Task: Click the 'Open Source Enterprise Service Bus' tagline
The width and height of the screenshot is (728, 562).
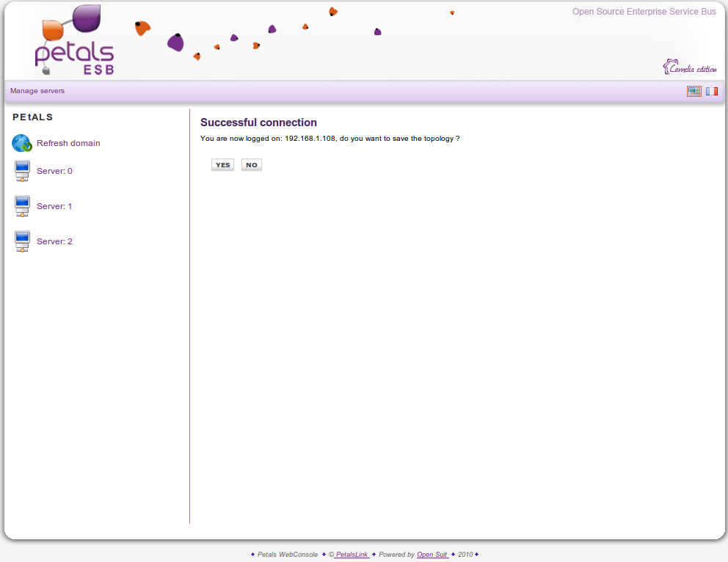Action: tap(644, 12)
